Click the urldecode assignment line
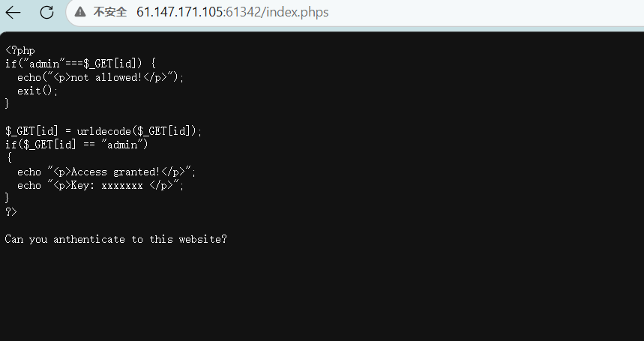The width and height of the screenshot is (644, 341). click(103, 131)
